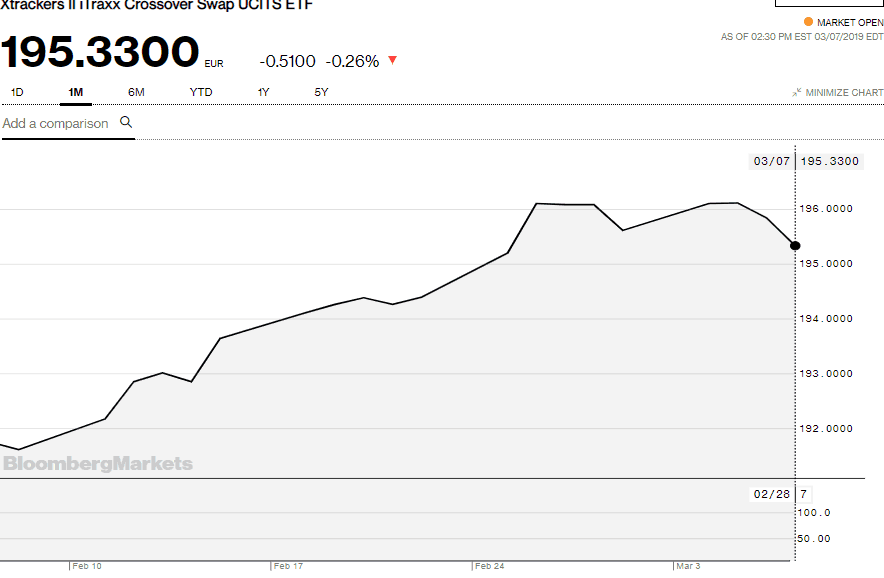Click the orange Market Open status dot
The image size is (884, 578).
[x=808, y=22]
